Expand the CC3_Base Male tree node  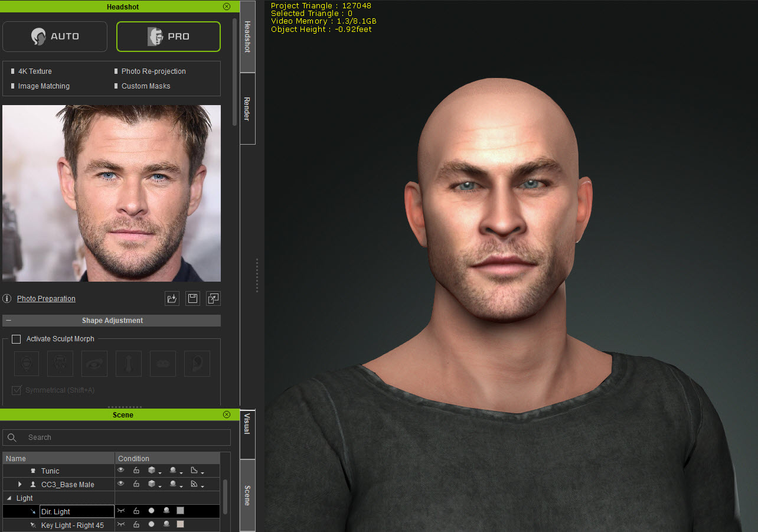pos(19,485)
